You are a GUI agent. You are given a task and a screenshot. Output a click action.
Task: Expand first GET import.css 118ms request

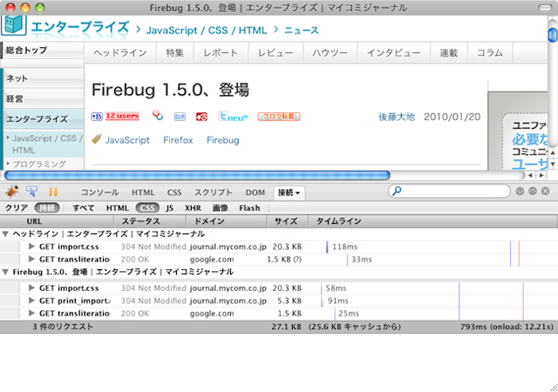(31, 247)
